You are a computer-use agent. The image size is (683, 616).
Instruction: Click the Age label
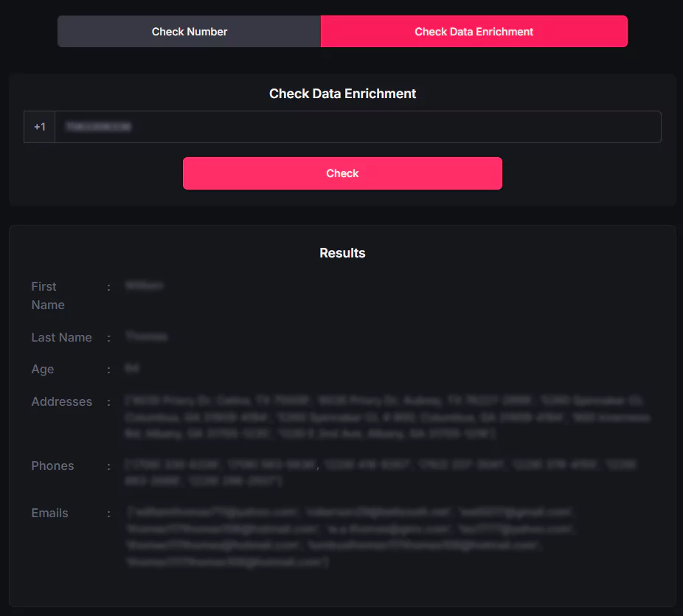tap(42, 370)
